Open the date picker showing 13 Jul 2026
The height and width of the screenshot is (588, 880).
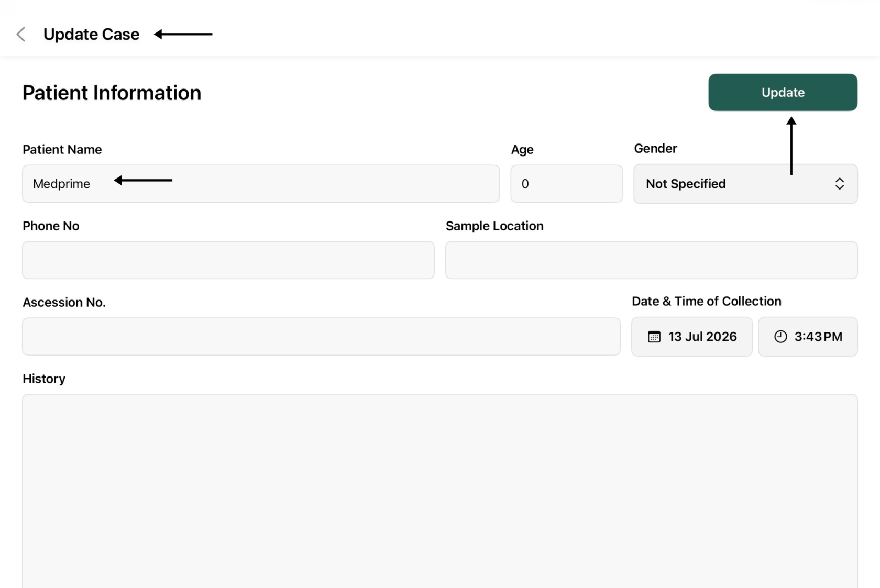692,337
